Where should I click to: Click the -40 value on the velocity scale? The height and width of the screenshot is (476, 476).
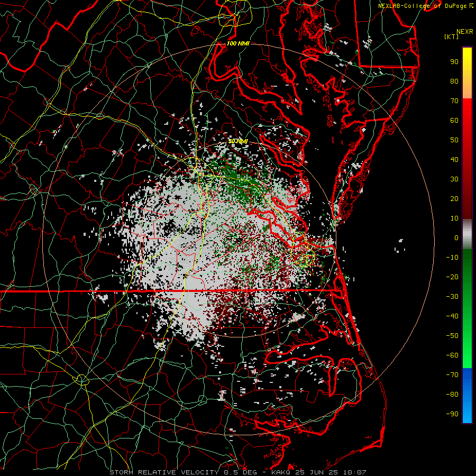(452, 316)
